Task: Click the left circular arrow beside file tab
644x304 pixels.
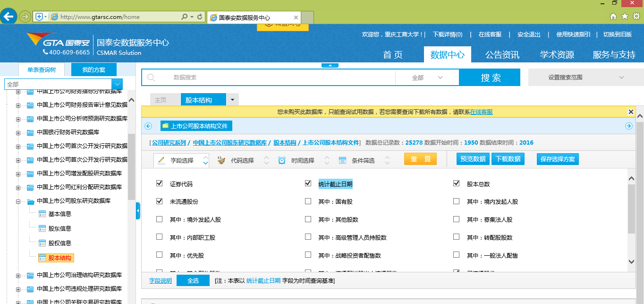Action: pos(148,126)
